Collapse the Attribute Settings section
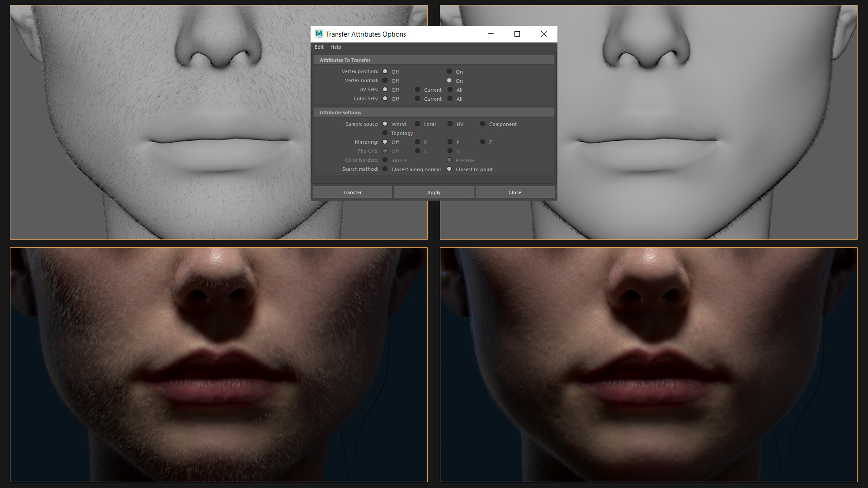This screenshot has height=488, width=868. click(434, 113)
